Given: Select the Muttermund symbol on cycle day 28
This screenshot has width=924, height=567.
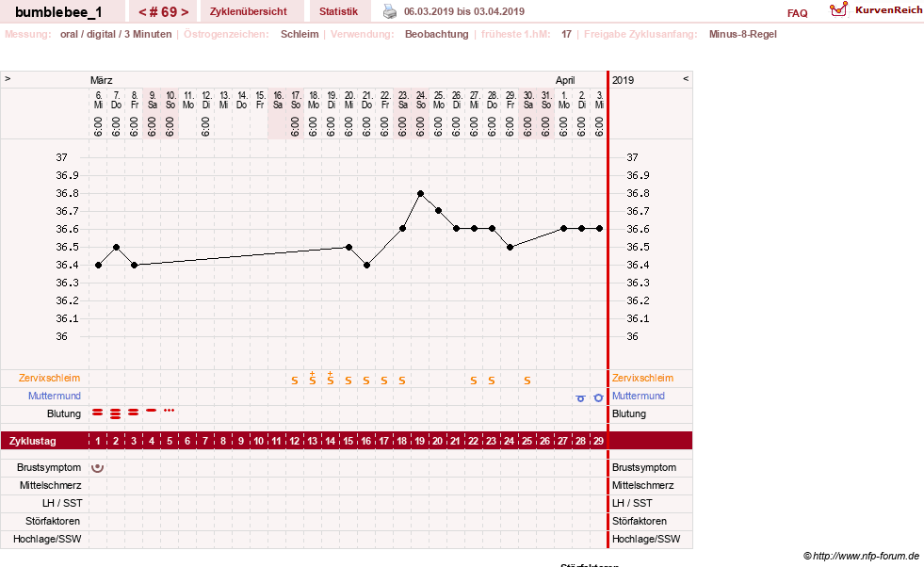Looking at the screenshot, I should (x=580, y=398).
